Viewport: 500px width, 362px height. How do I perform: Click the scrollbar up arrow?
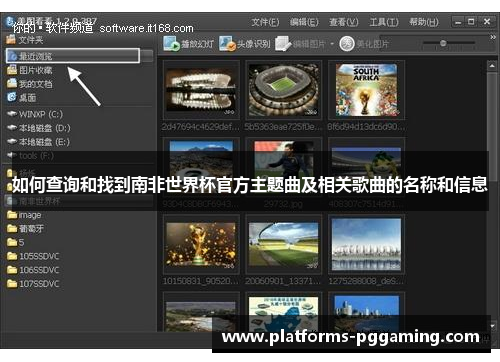point(492,66)
